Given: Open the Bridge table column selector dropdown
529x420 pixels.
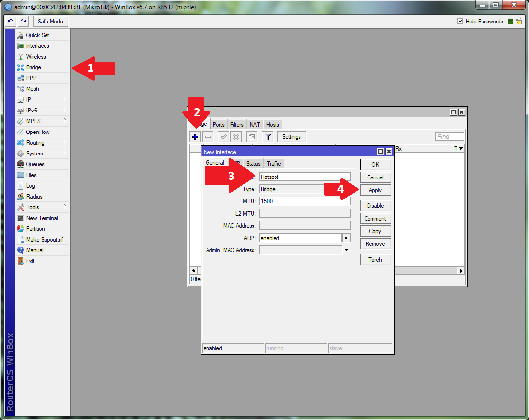Looking at the screenshot, I should coord(460,148).
